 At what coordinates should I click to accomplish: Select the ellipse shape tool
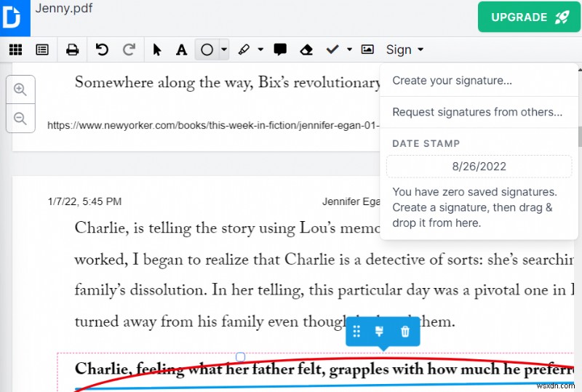[207, 49]
